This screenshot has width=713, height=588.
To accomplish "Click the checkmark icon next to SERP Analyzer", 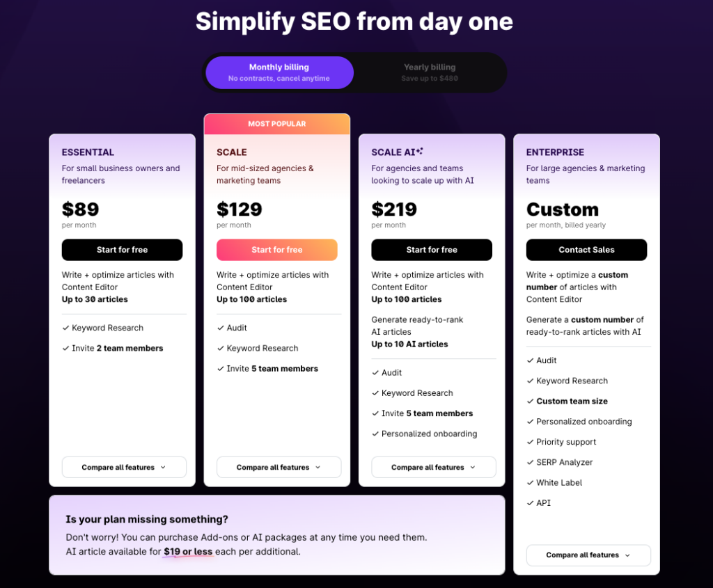I will (x=530, y=462).
